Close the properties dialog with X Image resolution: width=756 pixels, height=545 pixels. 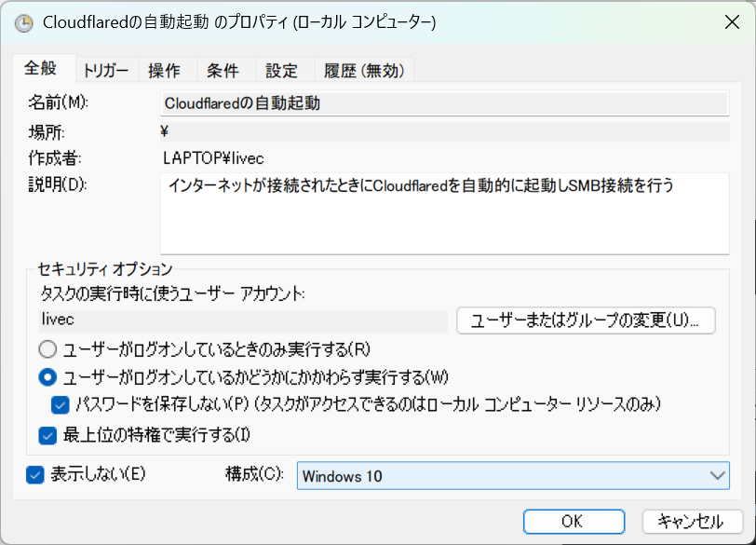(x=732, y=22)
